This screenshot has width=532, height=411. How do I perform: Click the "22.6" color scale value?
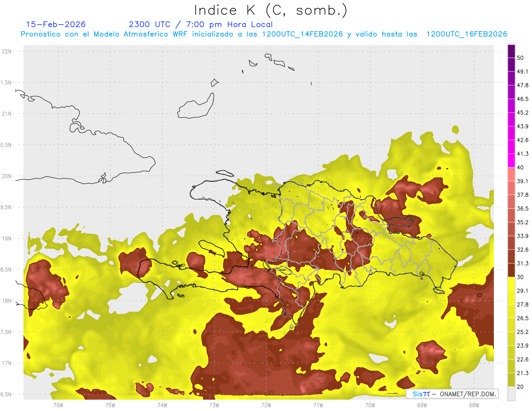pyautogui.click(x=523, y=360)
